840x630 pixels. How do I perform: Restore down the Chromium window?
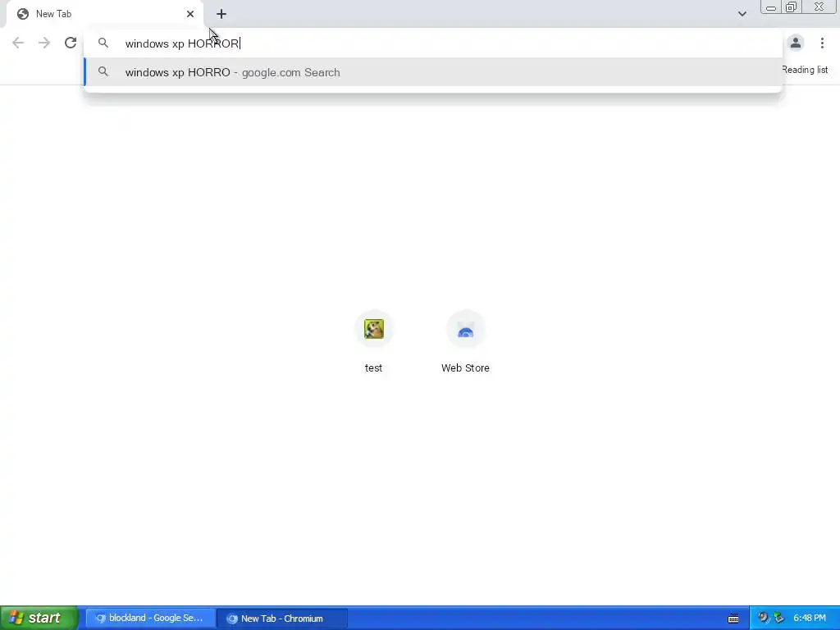[792, 7]
